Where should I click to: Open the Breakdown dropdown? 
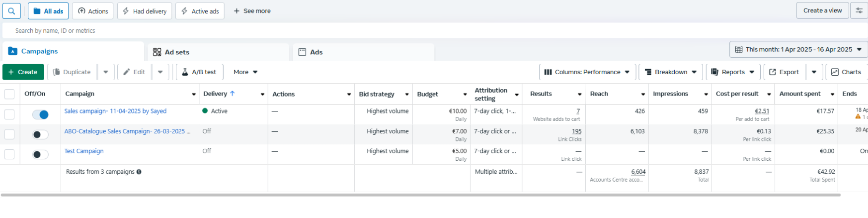[x=670, y=72]
